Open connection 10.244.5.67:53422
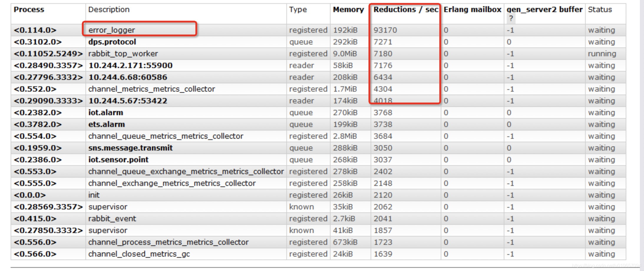This screenshot has width=644, height=271. [x=128, y=101]
